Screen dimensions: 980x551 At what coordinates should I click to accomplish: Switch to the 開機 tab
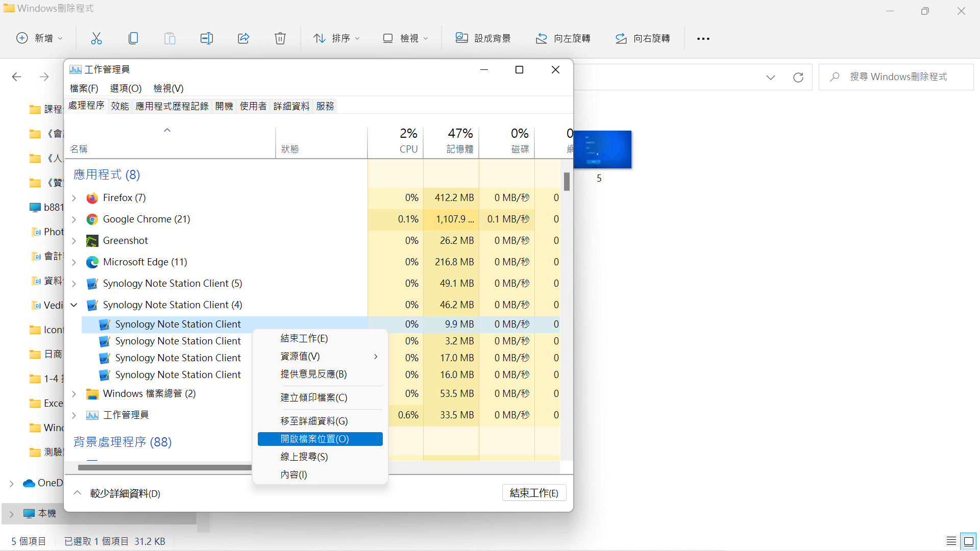click(x=224, y=106)
